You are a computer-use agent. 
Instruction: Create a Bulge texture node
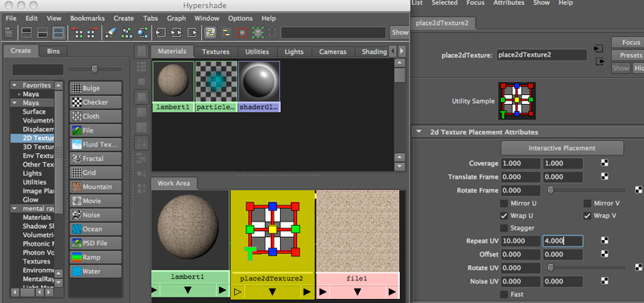click(96, 88)
